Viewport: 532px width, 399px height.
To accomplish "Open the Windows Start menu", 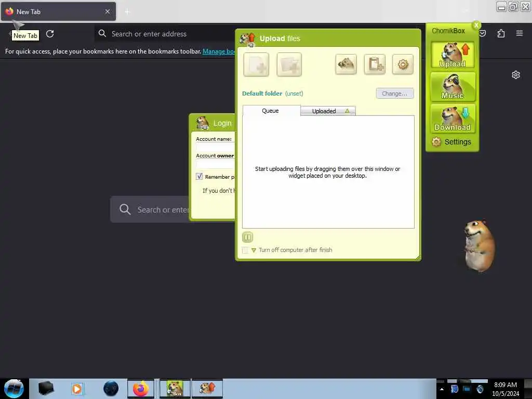I will click(x=14, y=389).
